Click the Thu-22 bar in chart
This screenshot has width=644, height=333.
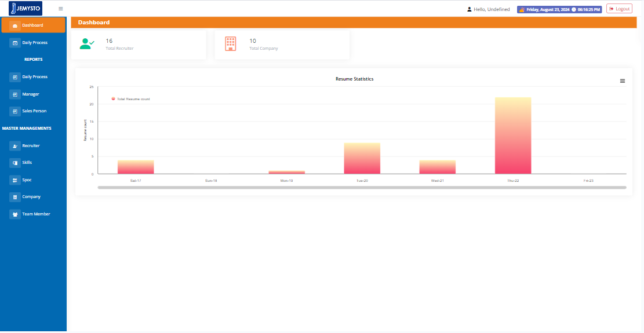pyautogui.click(x=512, y=136)
